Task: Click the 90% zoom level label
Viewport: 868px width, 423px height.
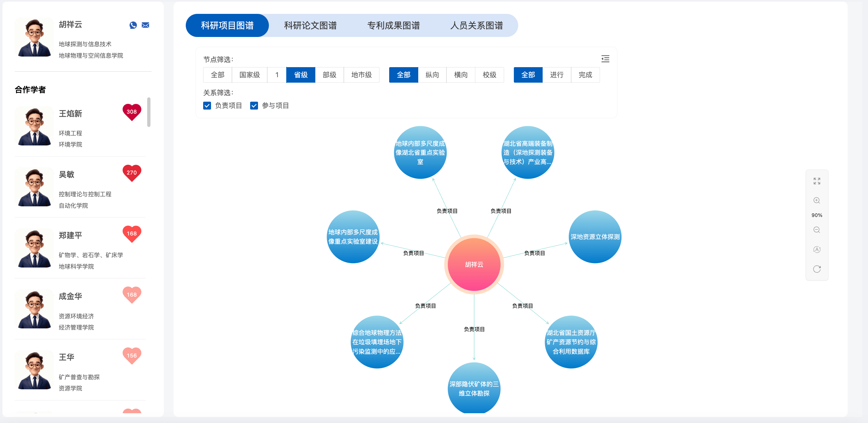Action: click(x=817, y=215)
